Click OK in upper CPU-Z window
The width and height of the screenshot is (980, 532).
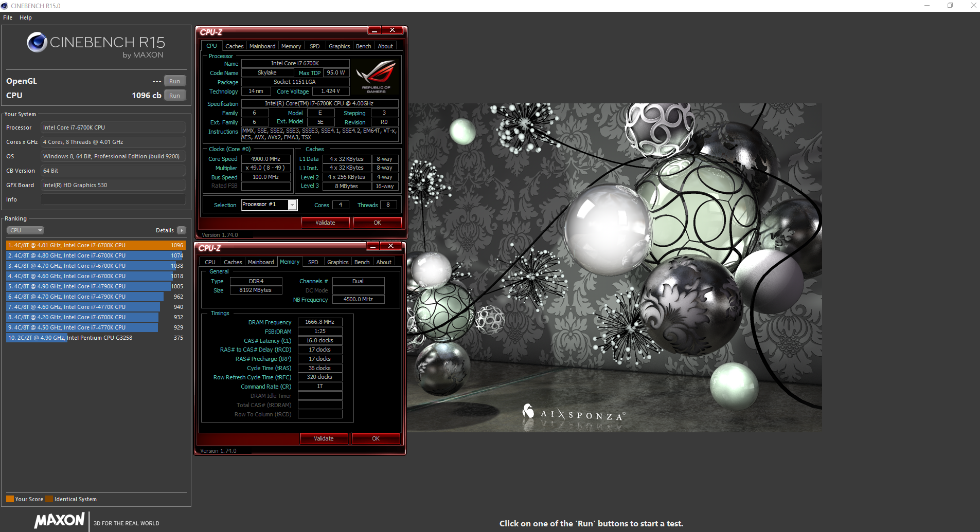point(378,223)
